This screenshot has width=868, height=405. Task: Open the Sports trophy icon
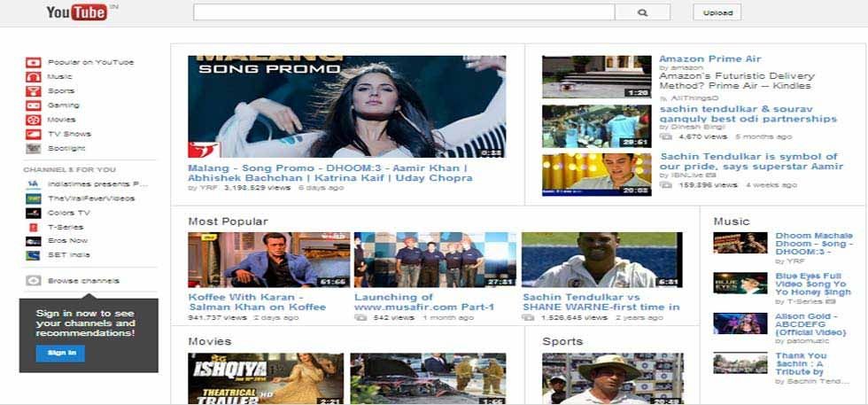pos(33,90)
